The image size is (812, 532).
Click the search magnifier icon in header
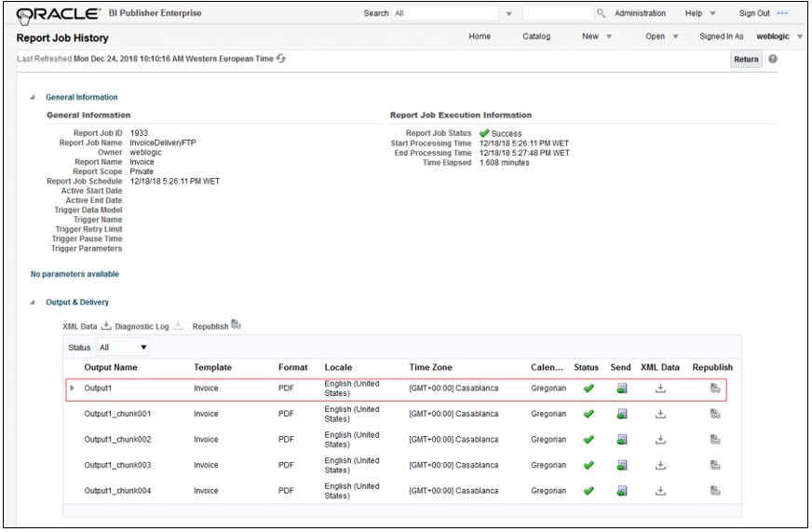click(602, 14)
